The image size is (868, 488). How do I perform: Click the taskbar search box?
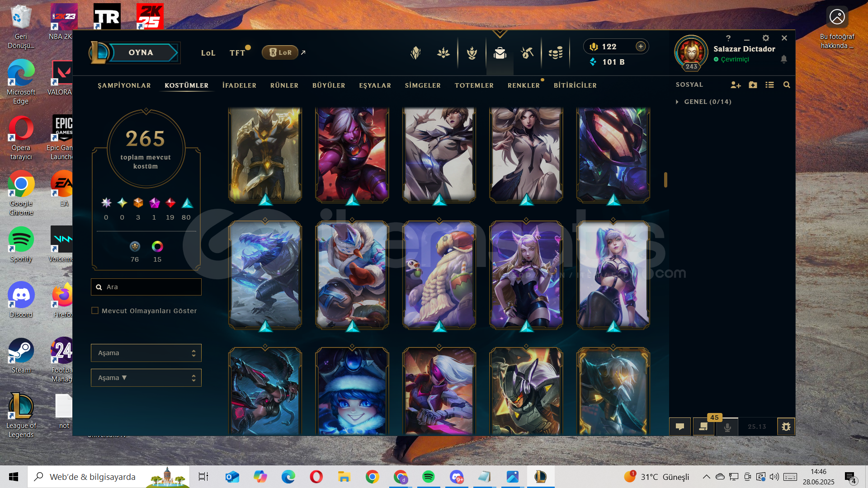pos(108,477)
